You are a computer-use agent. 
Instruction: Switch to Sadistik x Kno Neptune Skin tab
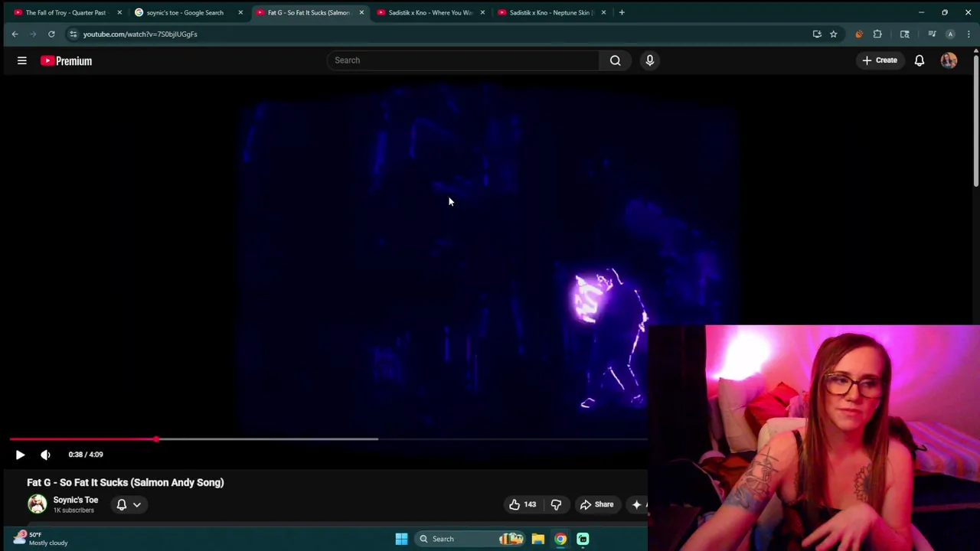(550, 12)
